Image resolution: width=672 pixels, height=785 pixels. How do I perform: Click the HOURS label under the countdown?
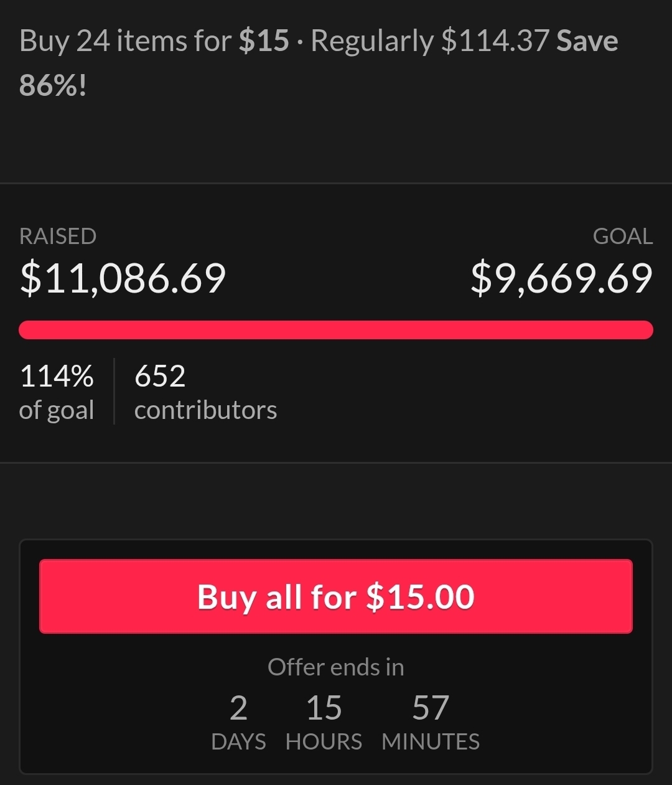click(x=324, y=742)
